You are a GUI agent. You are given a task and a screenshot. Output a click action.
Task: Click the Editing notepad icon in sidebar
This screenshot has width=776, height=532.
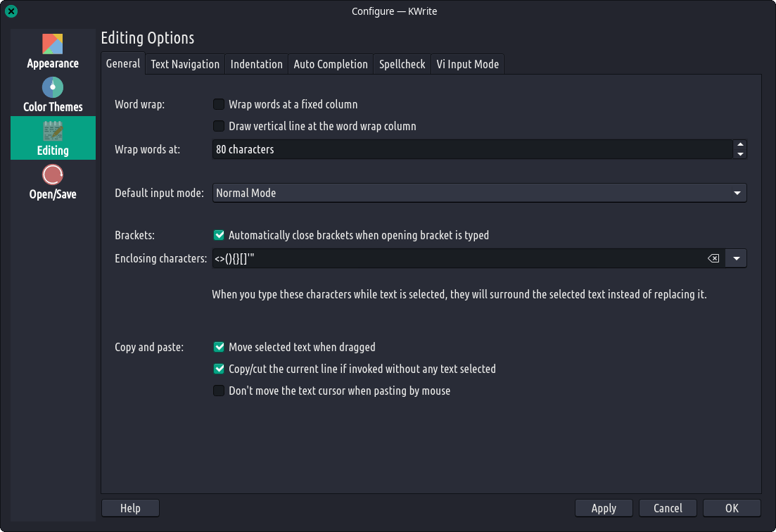tap(53, 132)
